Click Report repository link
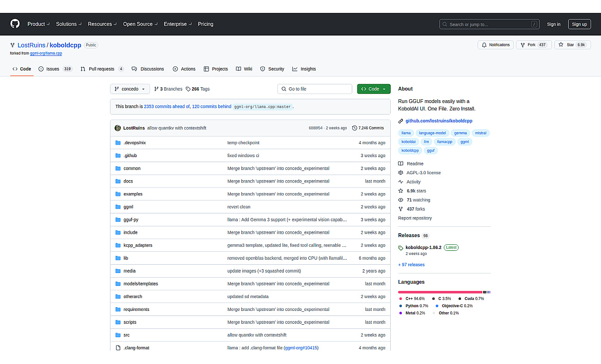The height and width of the screenshot is (364, 601). click(415, 218)
